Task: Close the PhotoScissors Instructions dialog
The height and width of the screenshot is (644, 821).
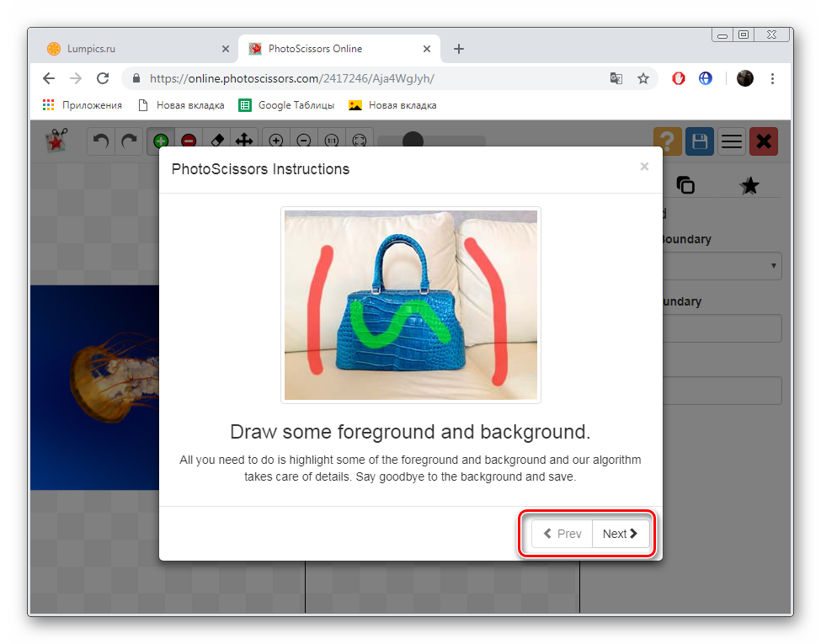Action: click(x=644, y=167)
